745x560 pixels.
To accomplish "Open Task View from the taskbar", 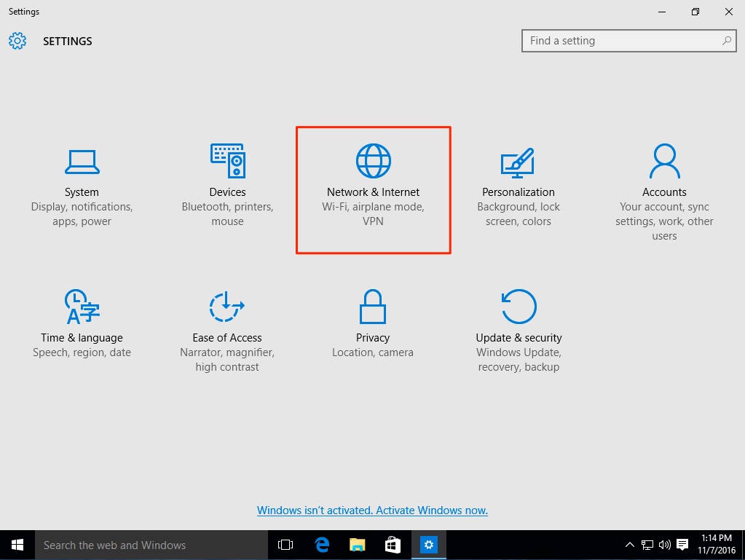I will click(285, 545).
